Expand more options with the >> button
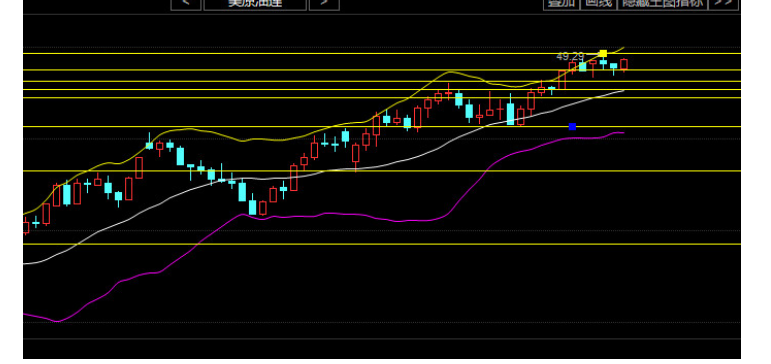 coord(723,4)
